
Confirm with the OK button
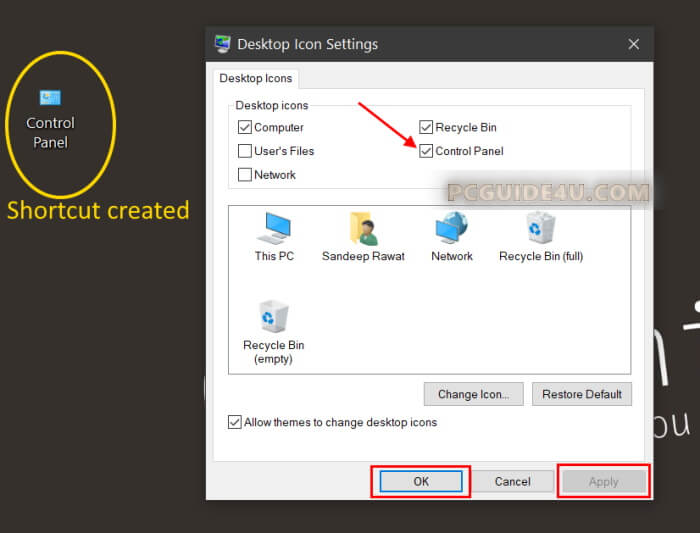point(421,481)
